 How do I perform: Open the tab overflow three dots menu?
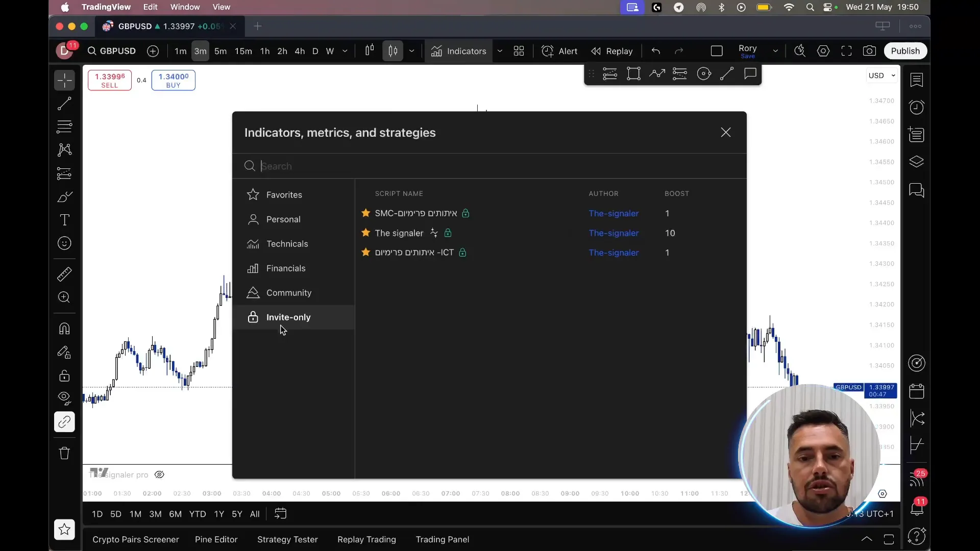[915, 26]
